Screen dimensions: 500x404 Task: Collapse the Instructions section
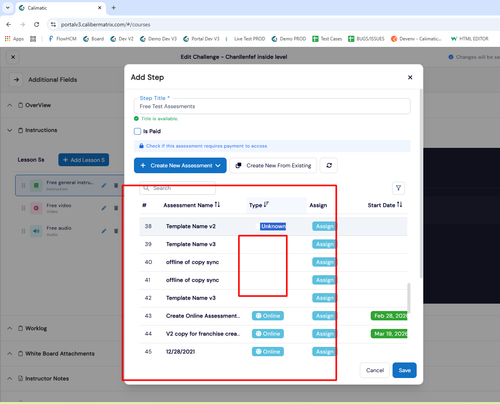10,130
